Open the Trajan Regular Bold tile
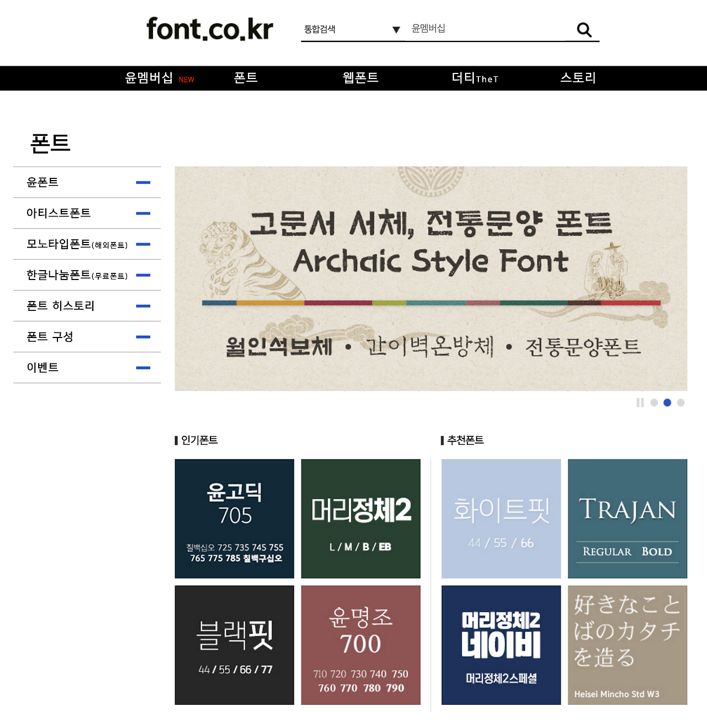707x728 pixels. [627, 519]
